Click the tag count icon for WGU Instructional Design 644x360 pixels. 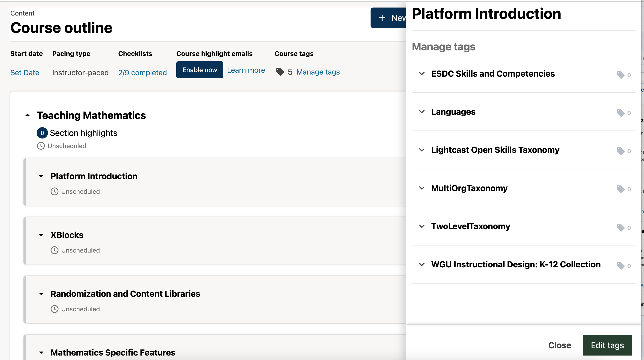[620, 265]
